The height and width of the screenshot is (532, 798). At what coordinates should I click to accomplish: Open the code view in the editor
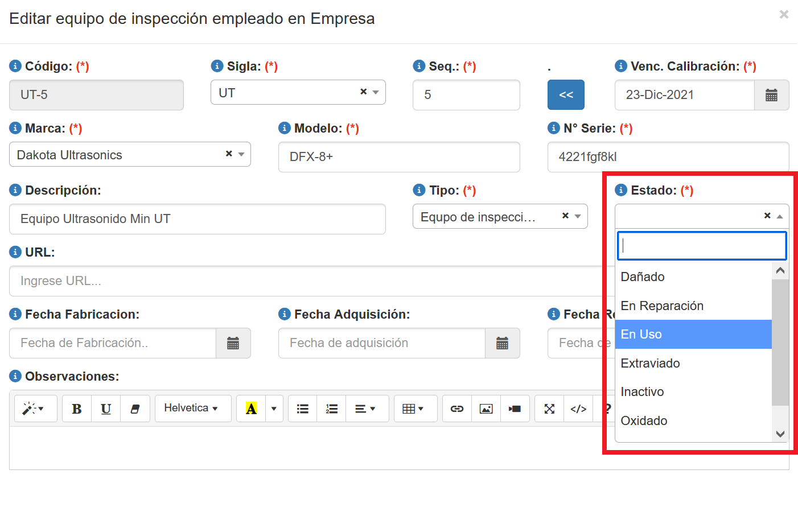pyautogui.click(x=578, y=409)
